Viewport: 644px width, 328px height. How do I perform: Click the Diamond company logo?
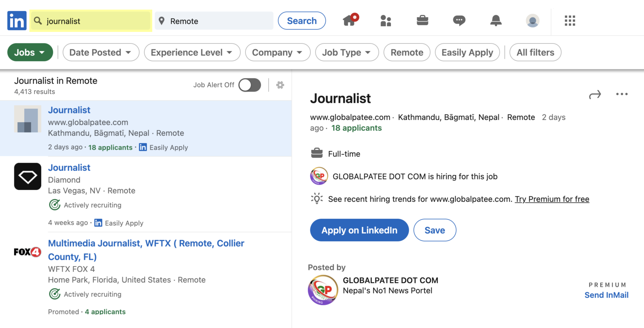28,176
